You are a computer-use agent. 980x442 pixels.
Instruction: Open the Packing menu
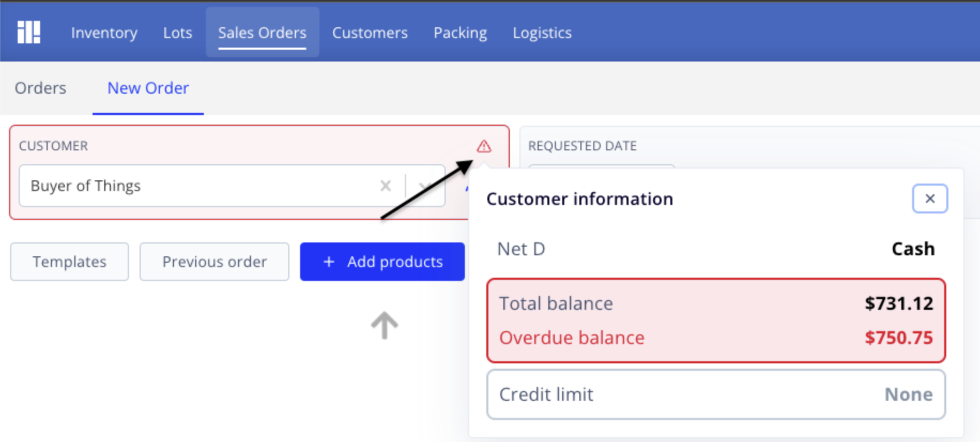click(x=460, y=33)
